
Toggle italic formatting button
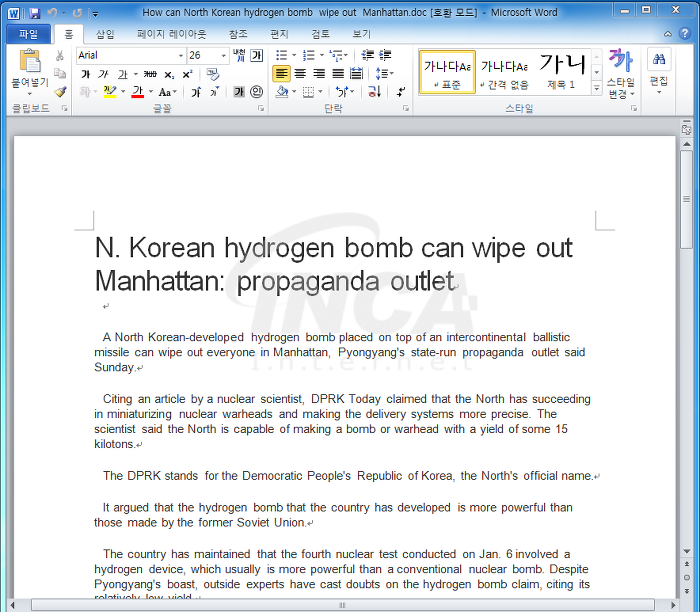click(x=104, y=74)
